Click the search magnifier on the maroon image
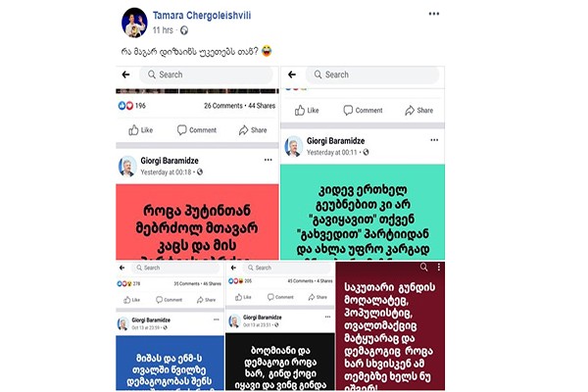The height and width of the screenshot is (392, 588). pyautogui.click(x=423, y=268)
